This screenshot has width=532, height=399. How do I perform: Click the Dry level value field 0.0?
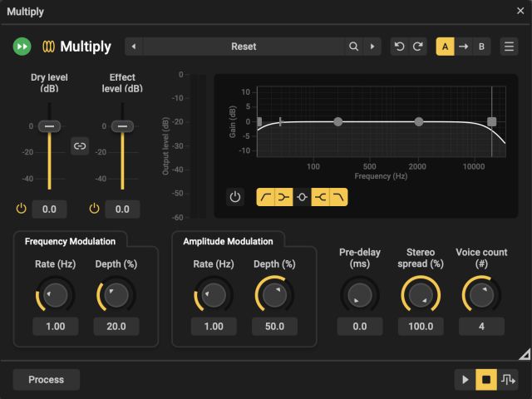[x=50, y=209]
